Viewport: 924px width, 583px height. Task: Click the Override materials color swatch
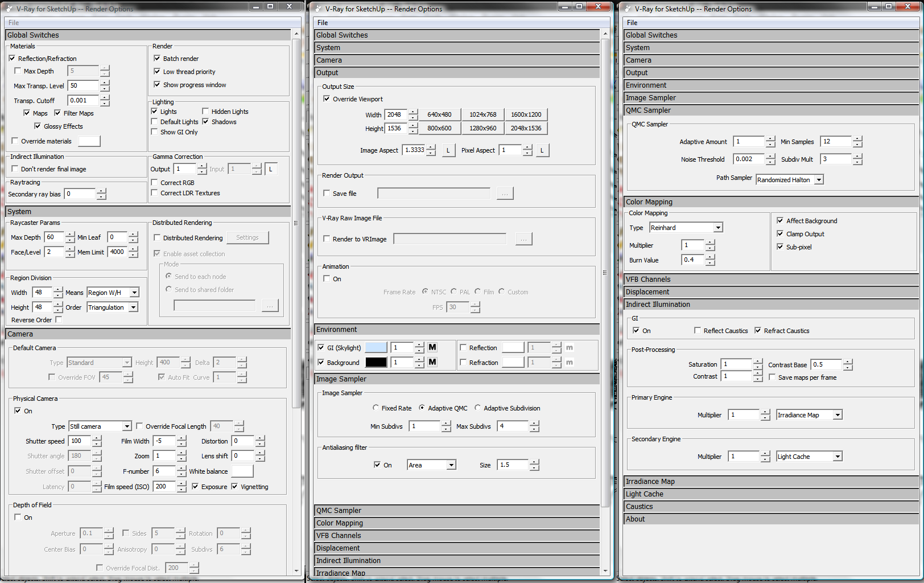89,141
